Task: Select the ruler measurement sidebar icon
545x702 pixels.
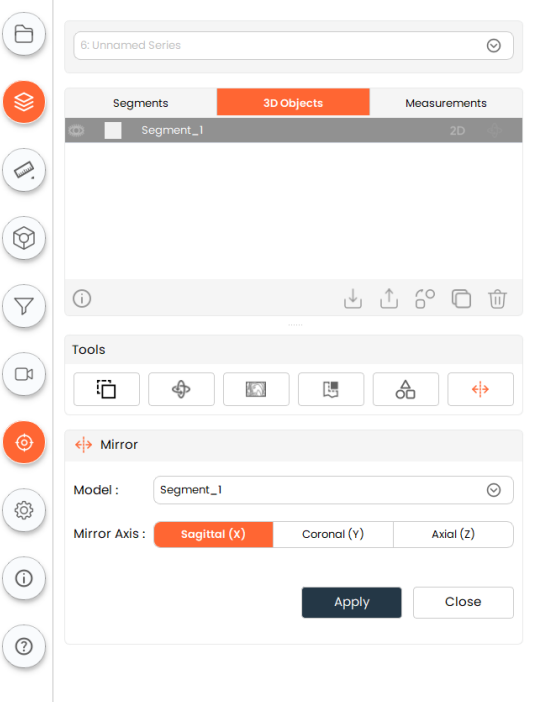Action: 24,170
